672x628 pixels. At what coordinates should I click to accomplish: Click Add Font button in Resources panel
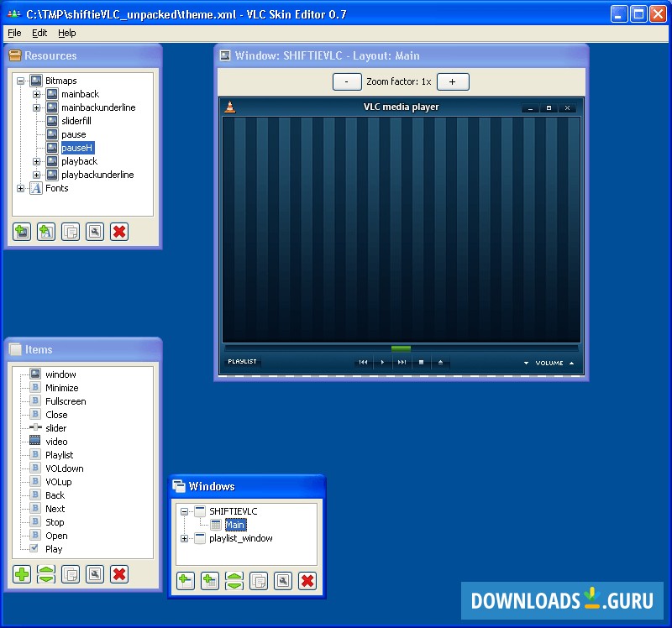(47, 232)
